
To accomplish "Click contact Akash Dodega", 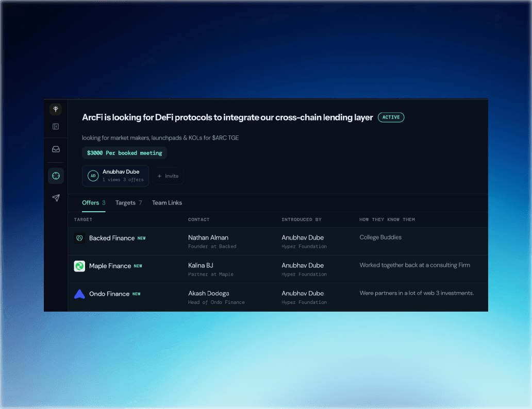I will [x=209, y=293].
